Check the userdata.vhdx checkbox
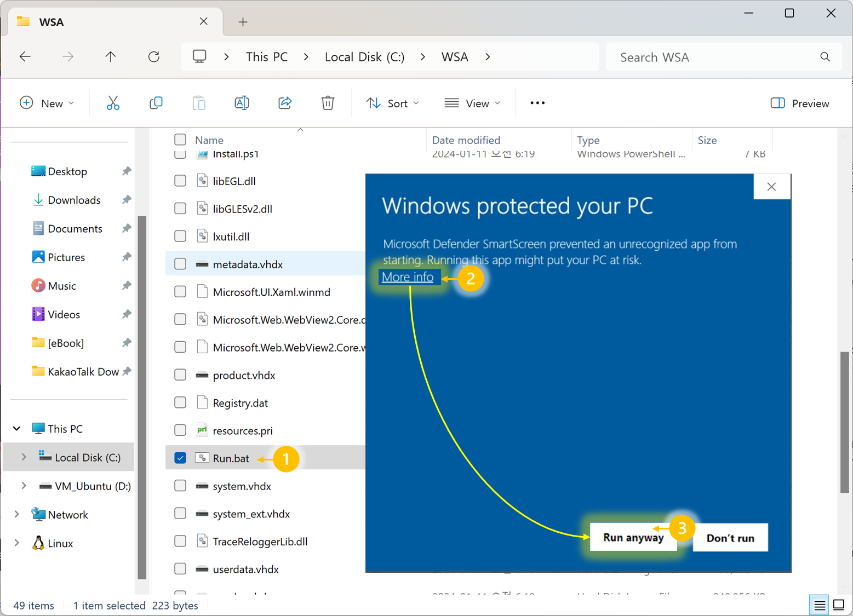 [180, 569]
